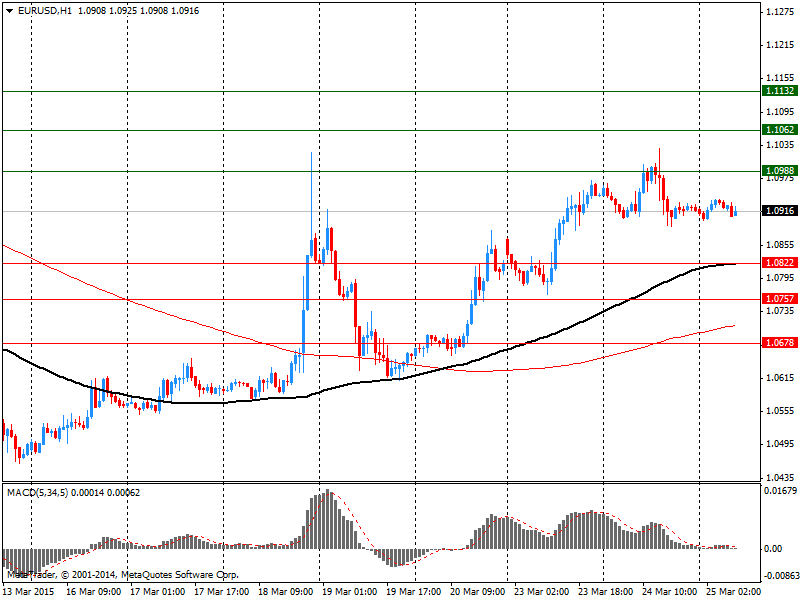Image resolution: width=800 pixels, height=600 pixels.
Task: Select the 13 Mar 2015 time axis label
Action: pos(29,592)
